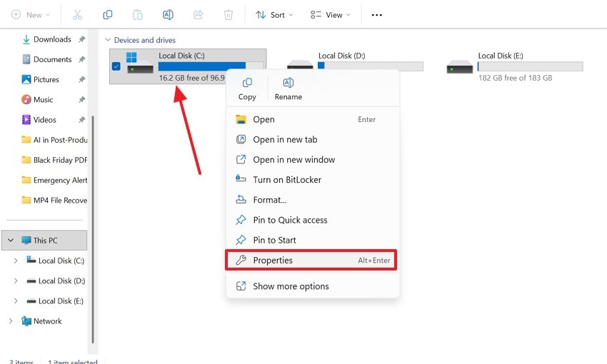Image resolution: width=607 pixels, height=364 pixels.
Task: Uncheck the Local Disk (C:) checkbox
Action: click(x=116, y=66)
